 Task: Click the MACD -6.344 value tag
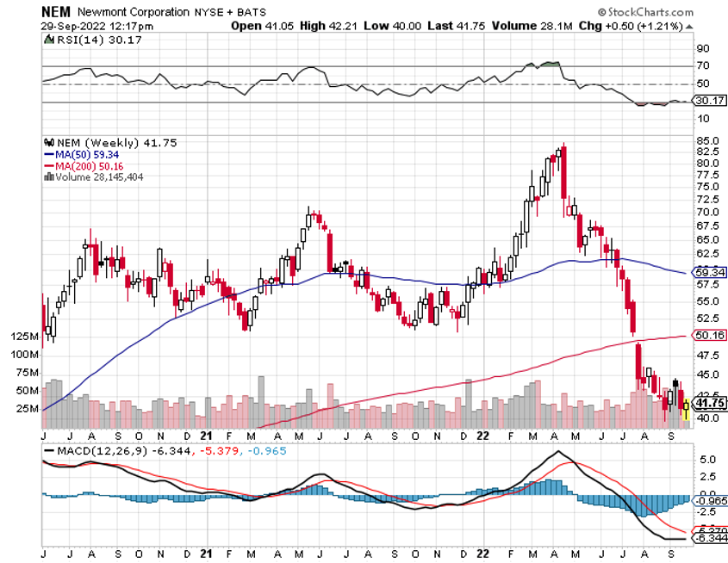tap(708, 539)
